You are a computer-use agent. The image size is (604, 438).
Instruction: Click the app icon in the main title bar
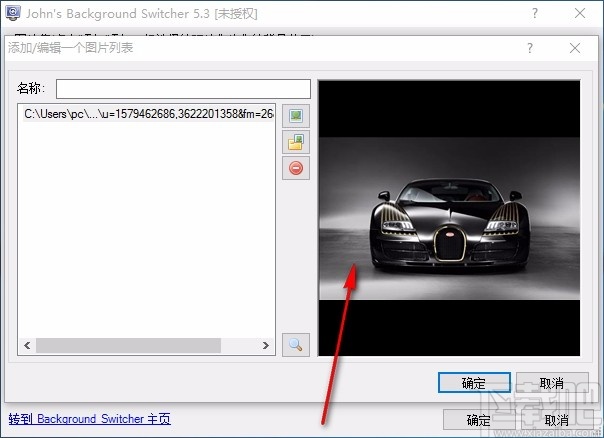coord(13,13)
